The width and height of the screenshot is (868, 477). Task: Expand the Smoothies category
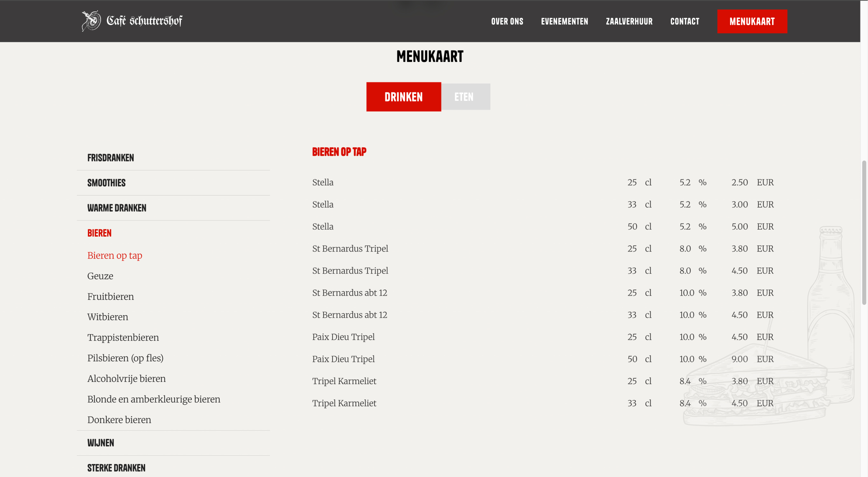coord(106,183)
